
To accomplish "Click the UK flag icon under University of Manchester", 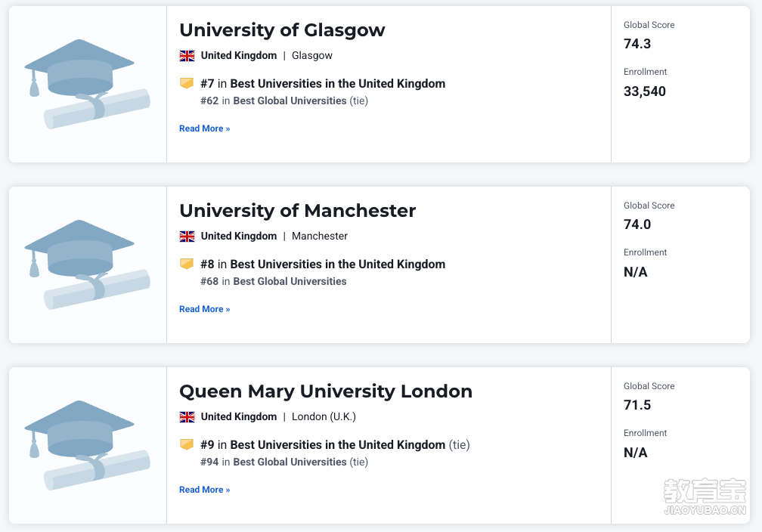I will pyautogui.click(x=187, y=237).
